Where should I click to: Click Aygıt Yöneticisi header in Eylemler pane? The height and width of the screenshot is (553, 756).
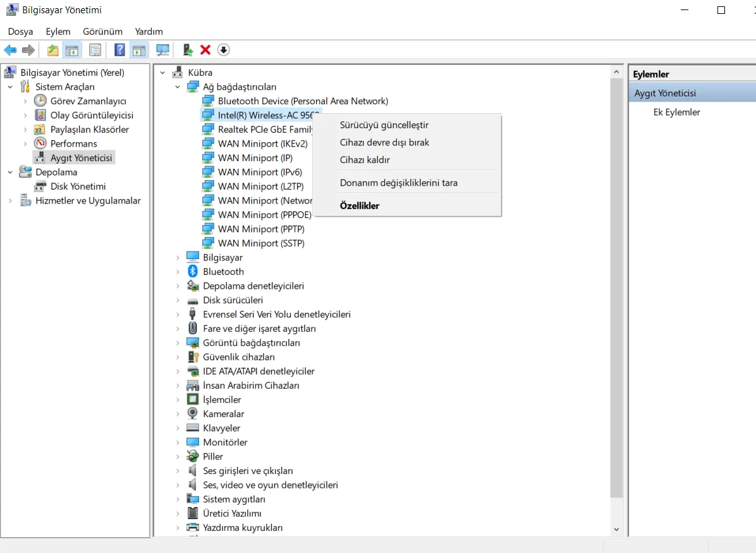(692, 93)
